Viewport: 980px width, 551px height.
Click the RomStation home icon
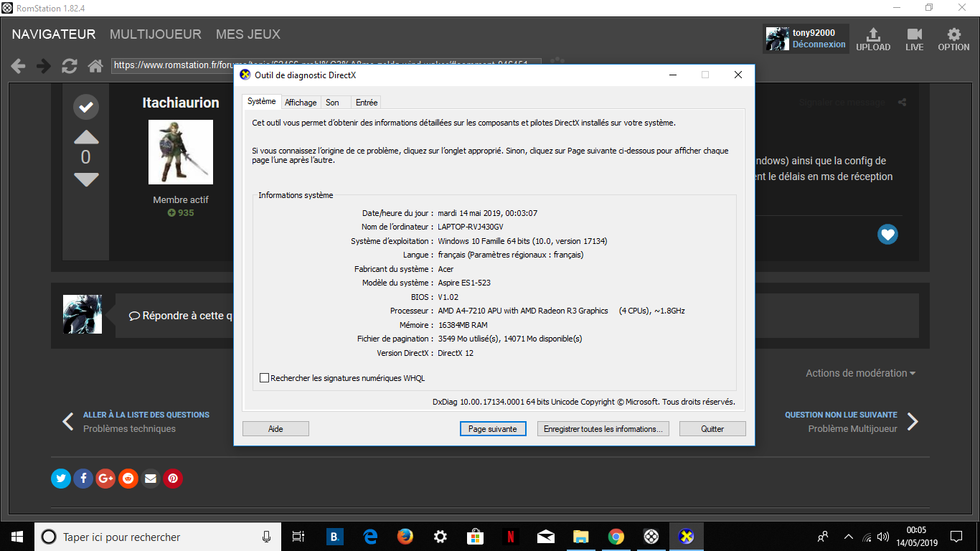(95, 66)
